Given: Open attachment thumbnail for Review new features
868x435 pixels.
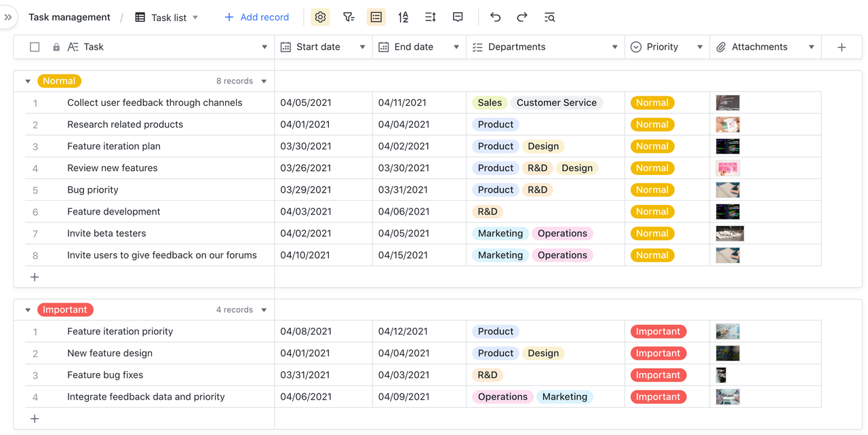Looking at the screenshot, I should coord(728,168).
